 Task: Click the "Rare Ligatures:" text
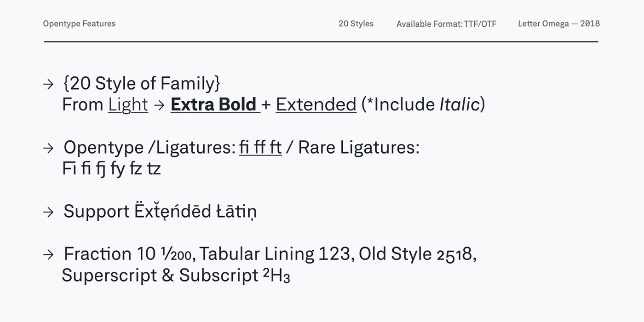(359, 148)
